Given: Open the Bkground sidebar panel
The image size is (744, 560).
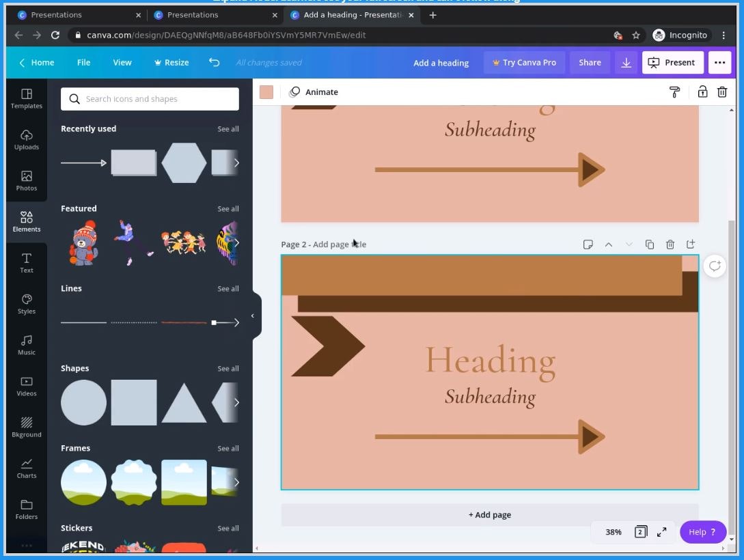Looking at the screenshot, I should point(27,428).
